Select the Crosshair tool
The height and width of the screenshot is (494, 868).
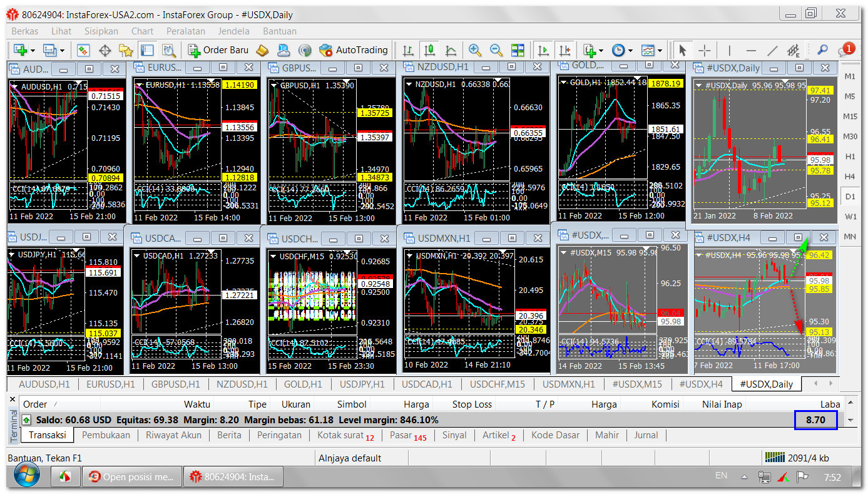point(705,50)
